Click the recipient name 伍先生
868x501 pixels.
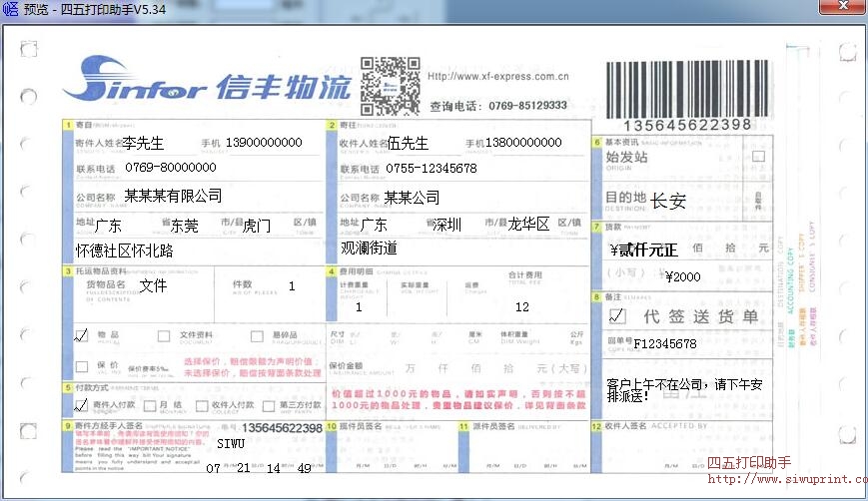tap(408, 144)
